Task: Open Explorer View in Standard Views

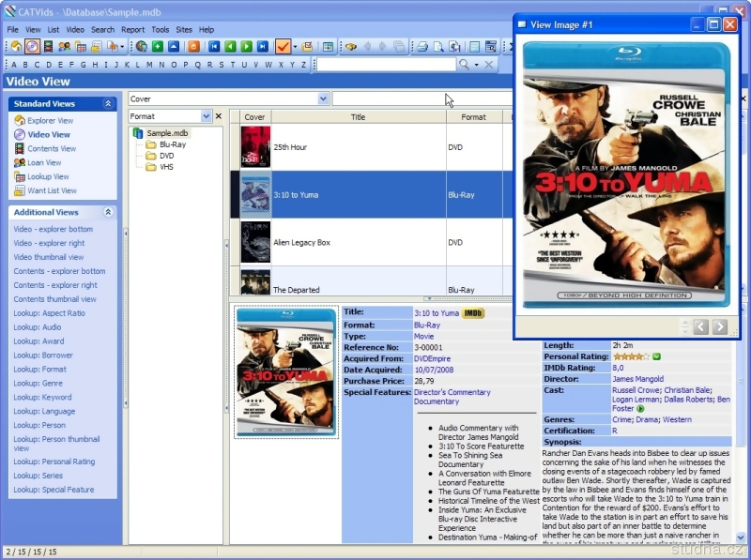Action: point(51,121)
